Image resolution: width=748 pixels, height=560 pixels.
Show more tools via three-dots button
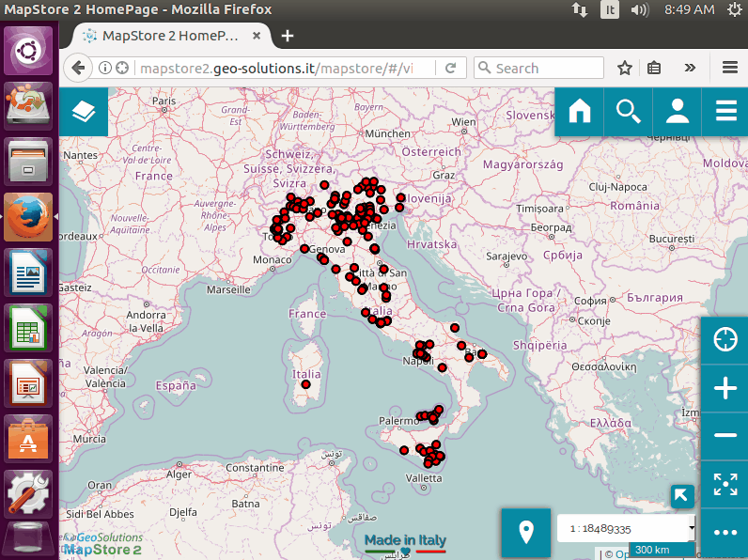point(725,533)
